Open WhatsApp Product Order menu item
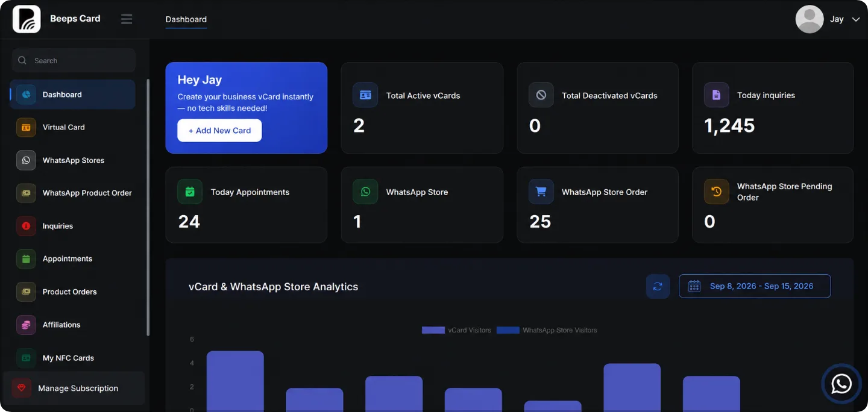This screenshot has width=868, height=412. click(72, 193)
